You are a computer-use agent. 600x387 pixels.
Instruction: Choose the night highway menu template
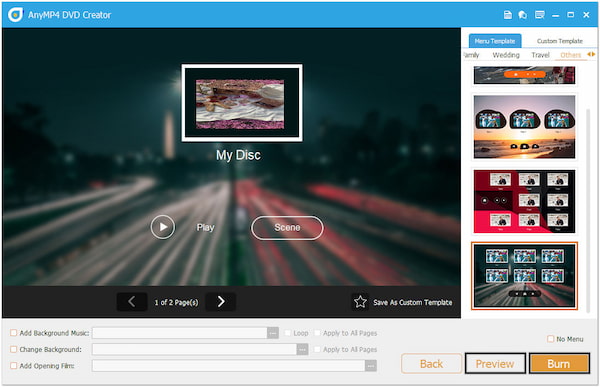[524, 276]
